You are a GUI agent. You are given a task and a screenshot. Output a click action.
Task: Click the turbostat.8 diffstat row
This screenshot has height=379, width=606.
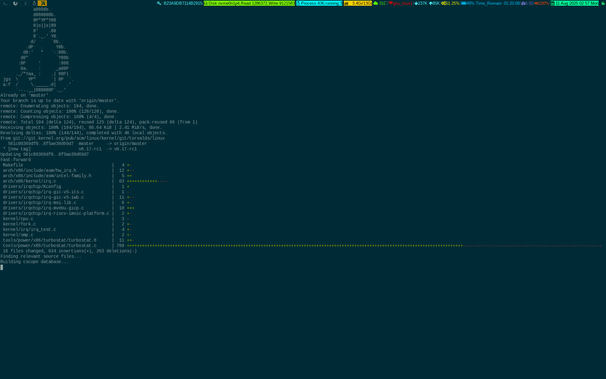(68, 240)
